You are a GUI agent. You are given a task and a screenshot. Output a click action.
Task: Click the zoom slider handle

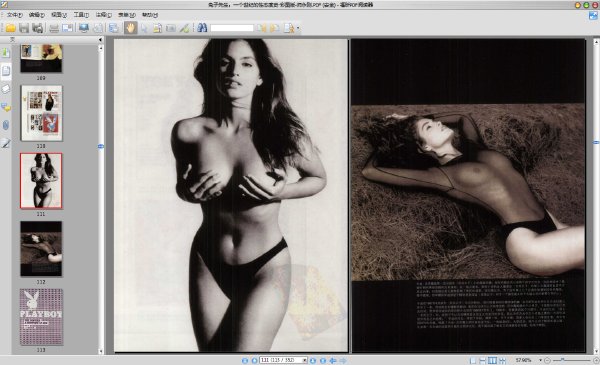pos(562,360)
